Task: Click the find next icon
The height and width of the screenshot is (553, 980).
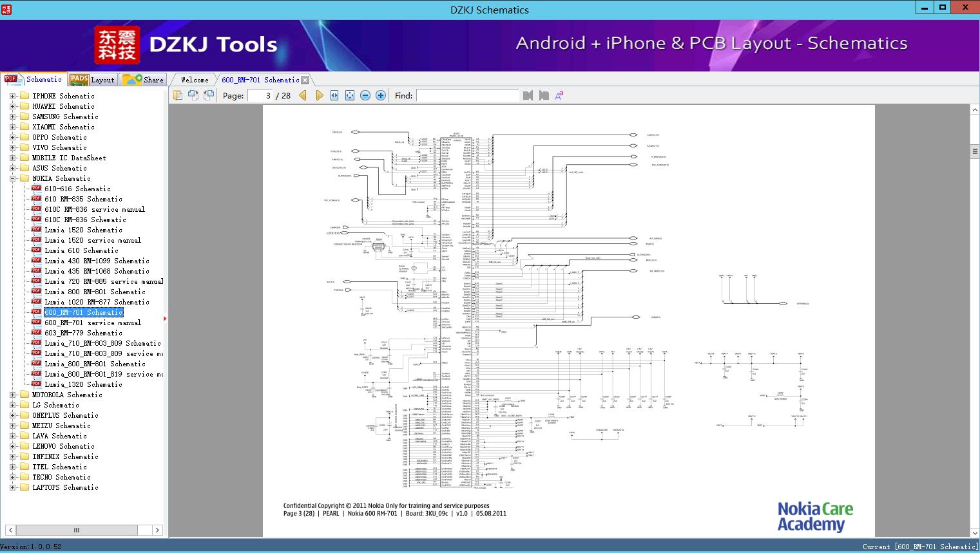Action: tap(544, 95)
